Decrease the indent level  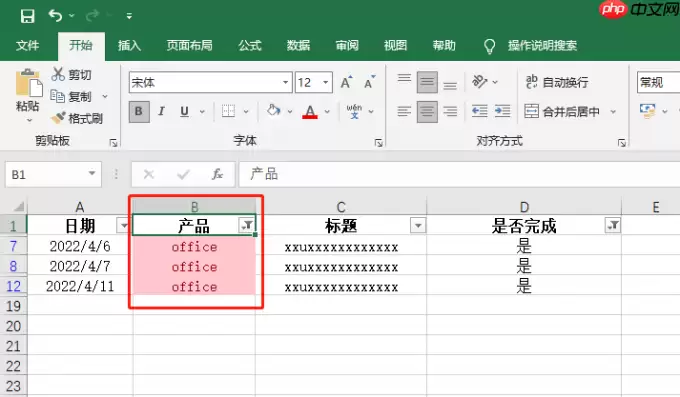(x=480, y=112)
